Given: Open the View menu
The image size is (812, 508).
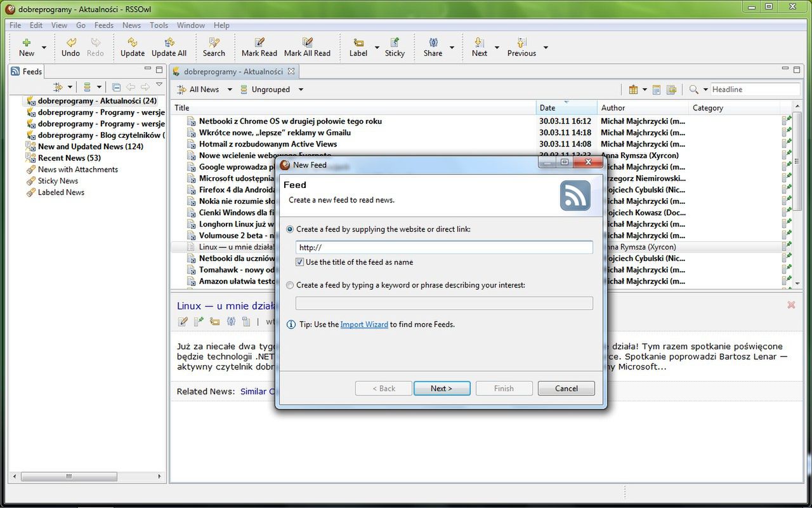Looking at the screenshot, I should [59, 25].
